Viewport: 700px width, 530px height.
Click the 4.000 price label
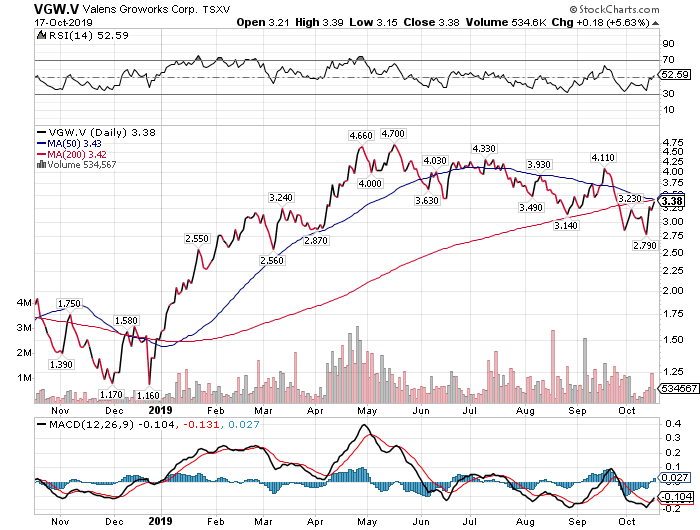pyautogui.click(x=370, y=184)
